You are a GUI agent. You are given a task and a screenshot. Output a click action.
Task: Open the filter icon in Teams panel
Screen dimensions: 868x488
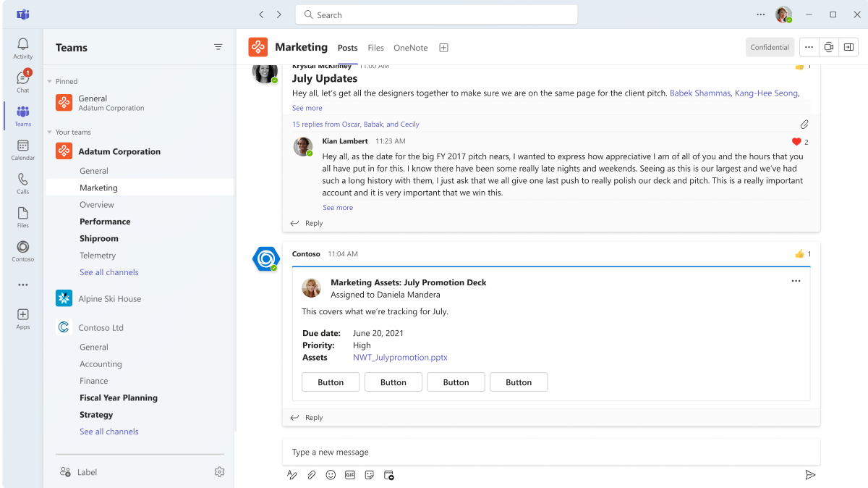click(218, 47)
